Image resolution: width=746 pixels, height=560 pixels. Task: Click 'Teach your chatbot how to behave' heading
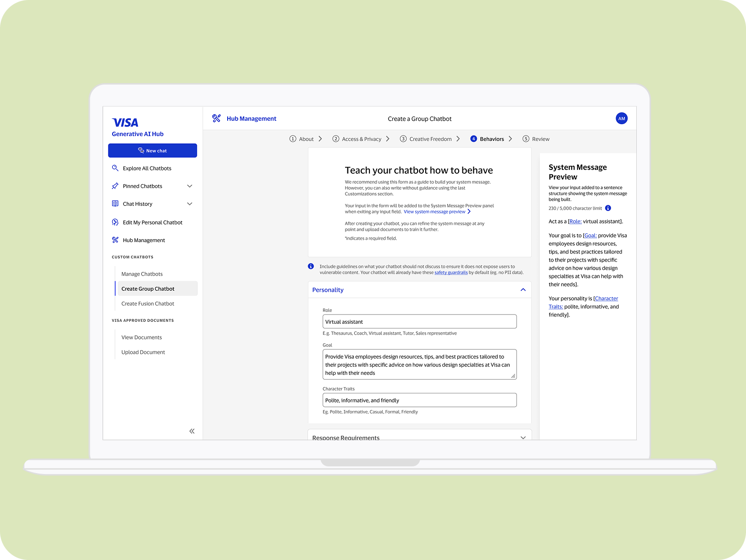tap(419, 170)
